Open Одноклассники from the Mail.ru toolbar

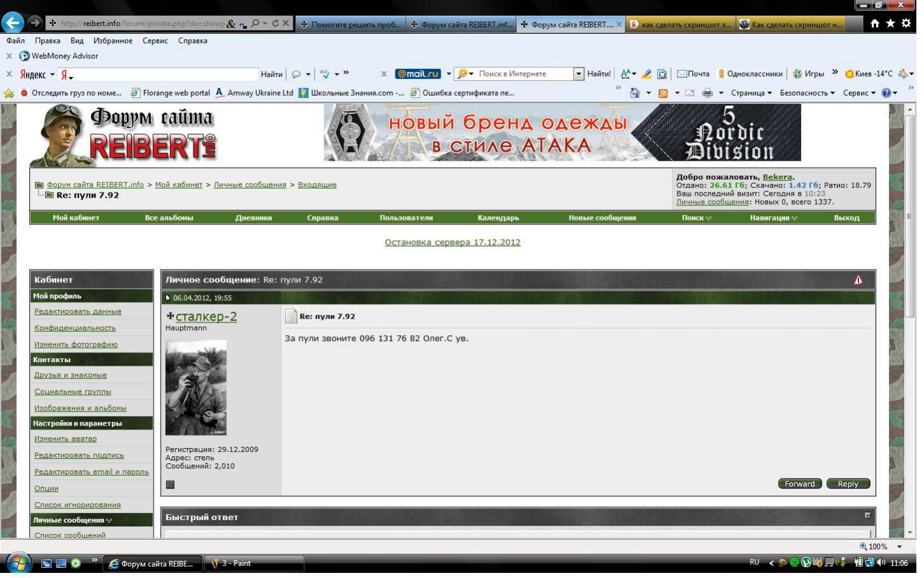coord(750,74)
